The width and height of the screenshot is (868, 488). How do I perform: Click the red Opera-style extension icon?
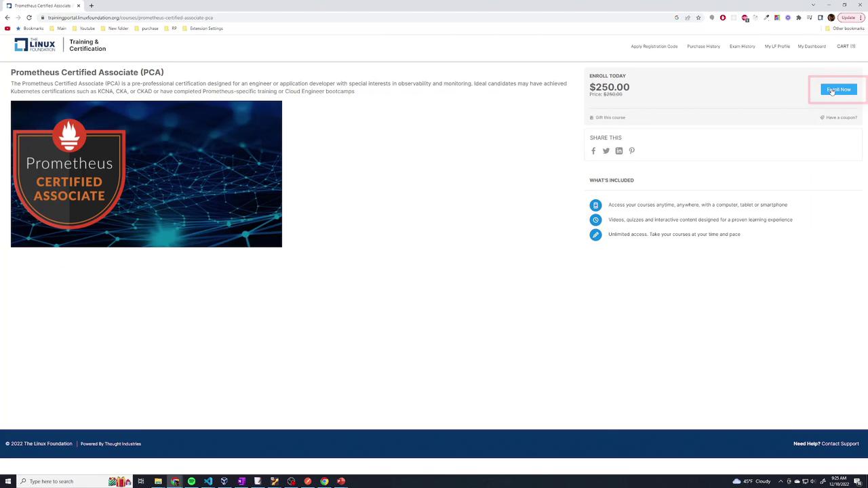click(723, 18)
